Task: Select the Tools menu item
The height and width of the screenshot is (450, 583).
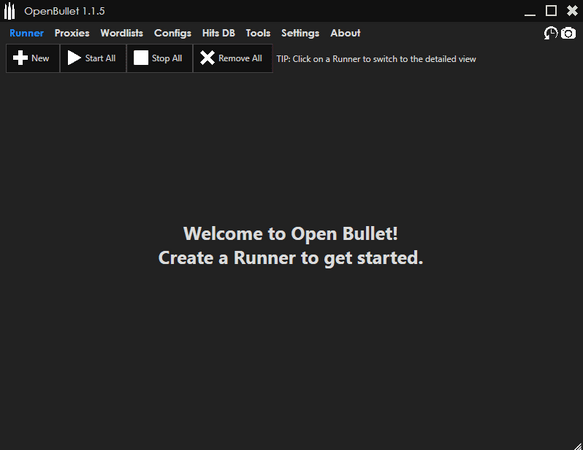Action: pos(258,33)
